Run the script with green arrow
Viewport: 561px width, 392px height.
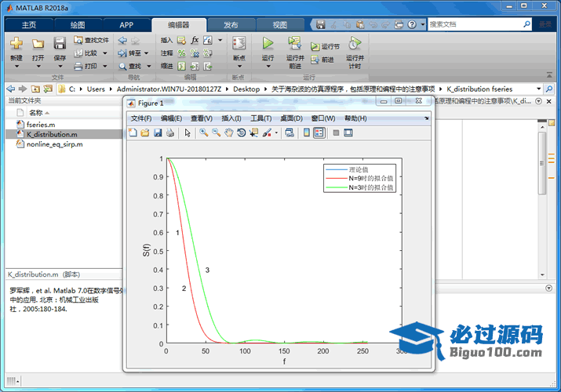point(268,43)
